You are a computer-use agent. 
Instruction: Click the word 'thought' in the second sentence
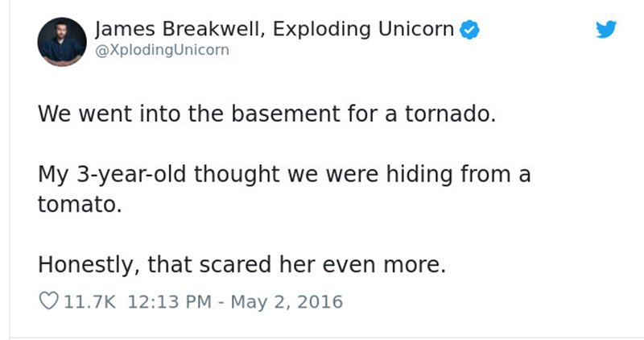click(237, 174)
